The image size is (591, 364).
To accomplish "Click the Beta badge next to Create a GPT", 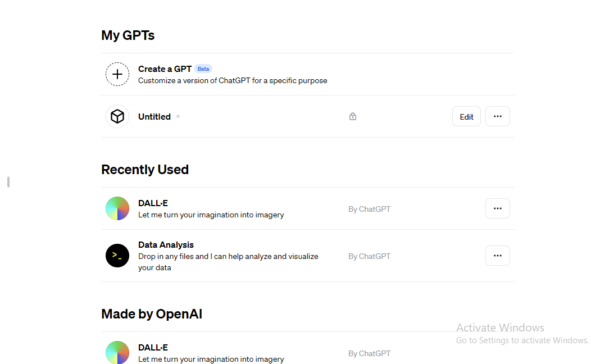I will pyautogui.click(x=203, y=69).
